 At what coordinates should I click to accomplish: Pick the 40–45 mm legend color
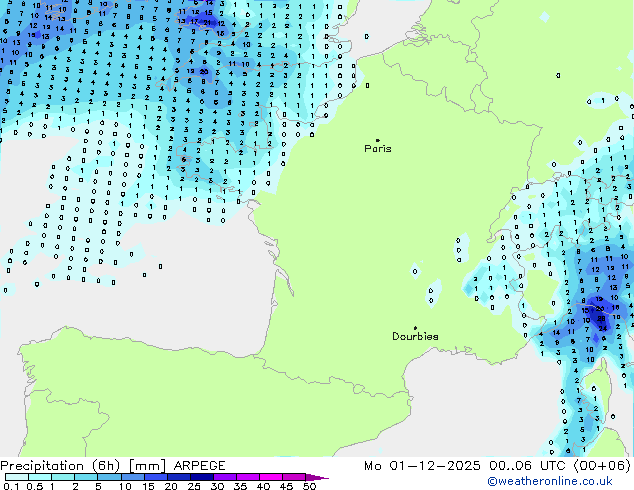point(271,477)
